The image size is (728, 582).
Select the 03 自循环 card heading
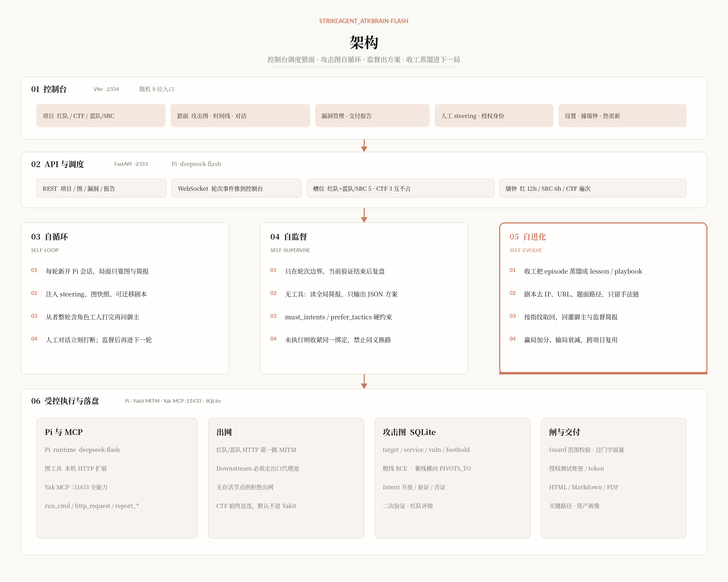(49, 237)
